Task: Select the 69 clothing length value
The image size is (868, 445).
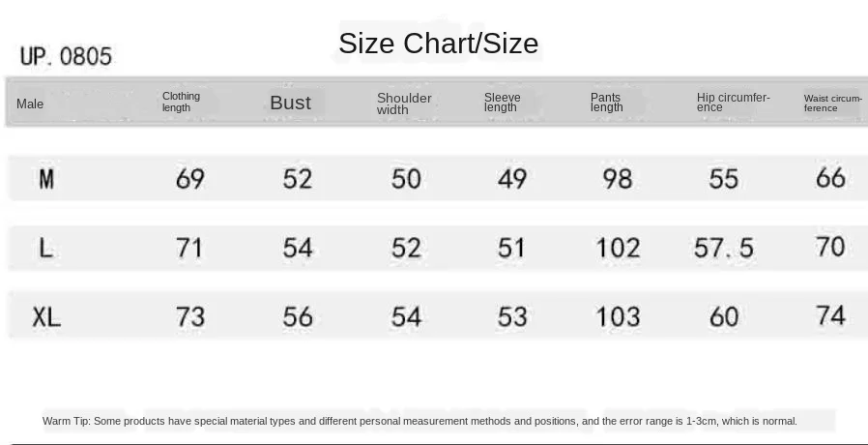Action: click(x=189, y=178)
